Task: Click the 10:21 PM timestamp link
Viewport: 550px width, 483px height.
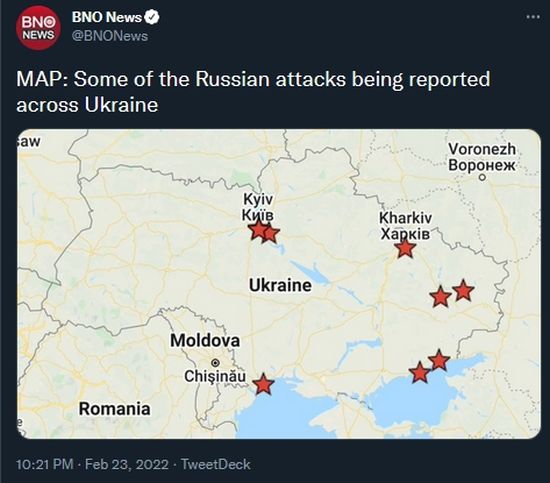Action: pyautogui.click(x=45, y=464)
